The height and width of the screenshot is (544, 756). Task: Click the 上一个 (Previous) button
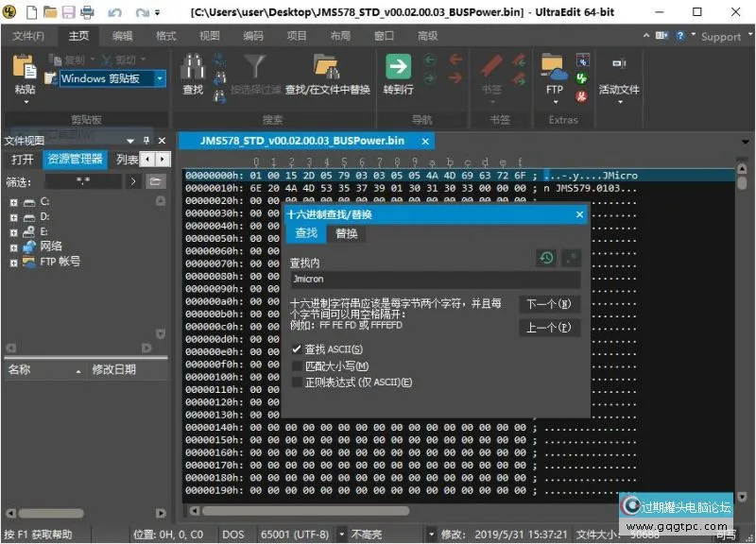pyautogui.click(x=549, y=328)
